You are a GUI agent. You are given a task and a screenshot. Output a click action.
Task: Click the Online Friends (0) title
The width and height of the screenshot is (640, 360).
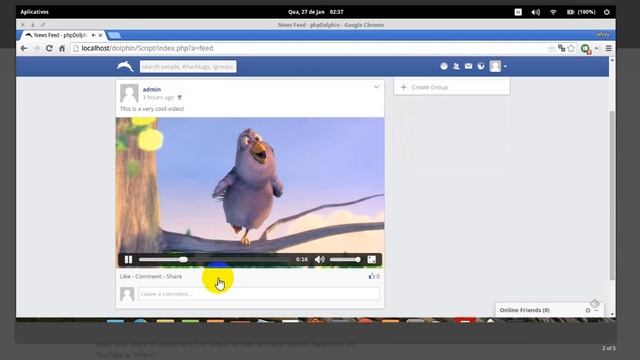click(524, 310)
